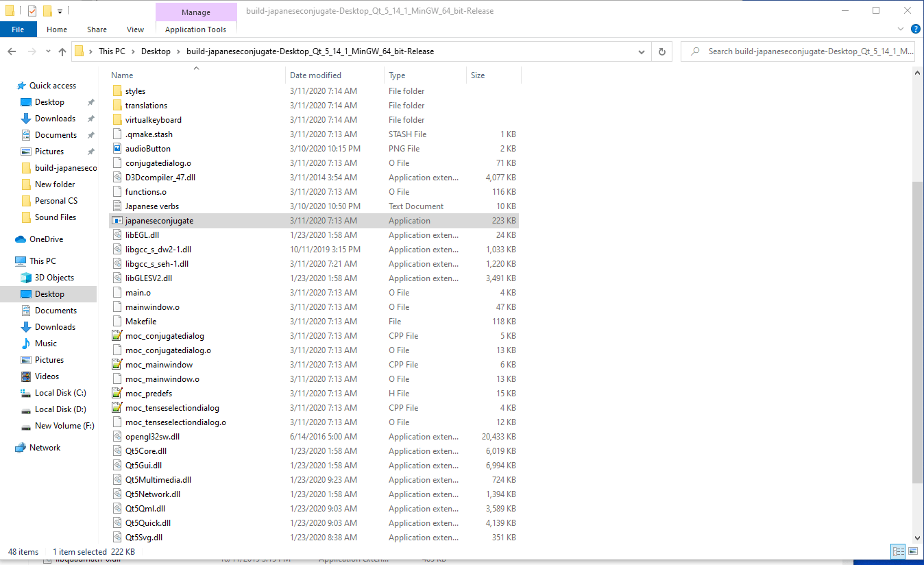The height and width of the screenshot is (565, 924).
Task: Sort by the Date modified column header
Action: point(335,75)
